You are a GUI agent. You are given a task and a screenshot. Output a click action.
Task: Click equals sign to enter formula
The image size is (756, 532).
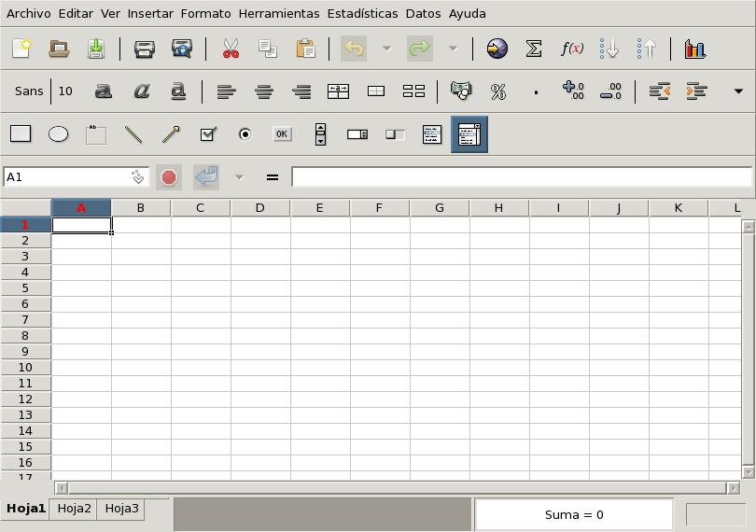pos(273,177)
